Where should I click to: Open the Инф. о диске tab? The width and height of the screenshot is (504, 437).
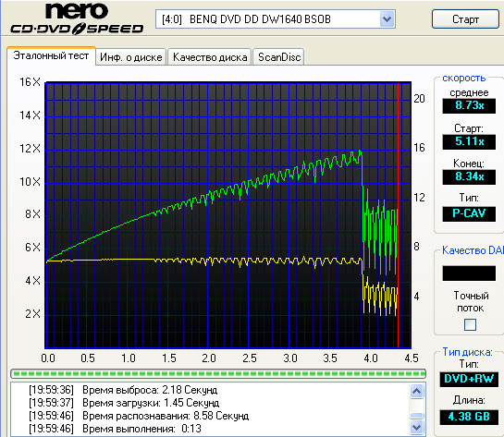(130, 57)
